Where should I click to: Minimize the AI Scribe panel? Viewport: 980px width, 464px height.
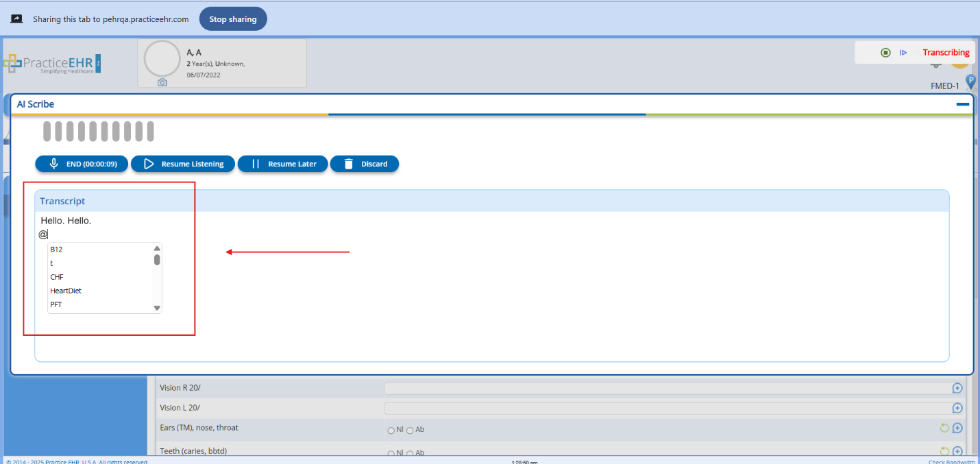pyautogui.click(x=962, y=104)
